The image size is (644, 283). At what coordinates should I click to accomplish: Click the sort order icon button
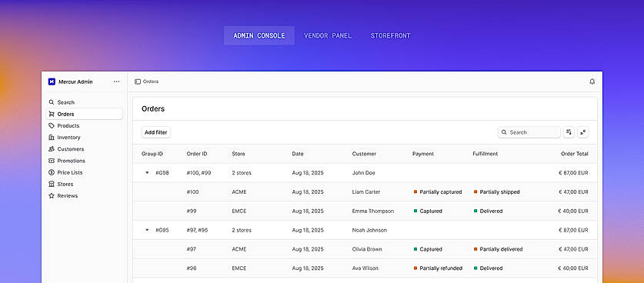tap(569, 132)
